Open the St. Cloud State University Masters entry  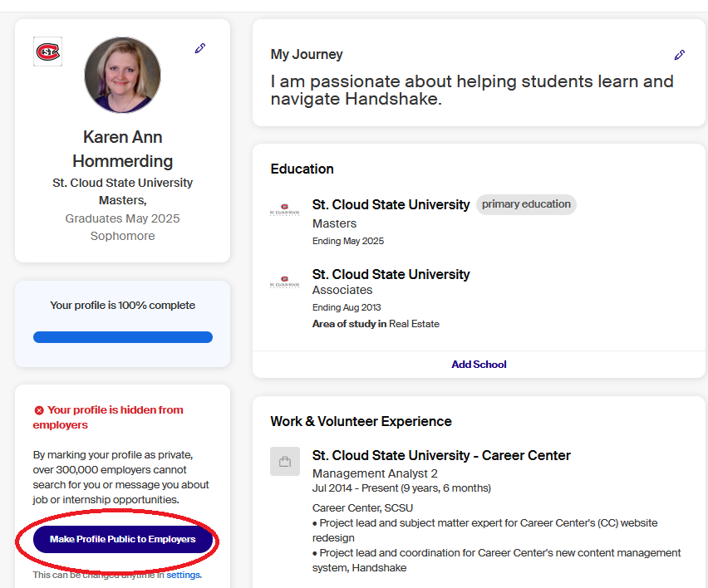click(391, 204)
